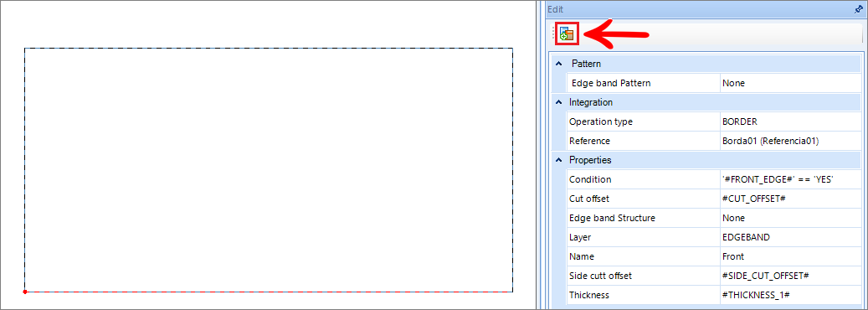Select the Thickness property label
Viewport: 868px width, 310px height.
tap(589, 295)
